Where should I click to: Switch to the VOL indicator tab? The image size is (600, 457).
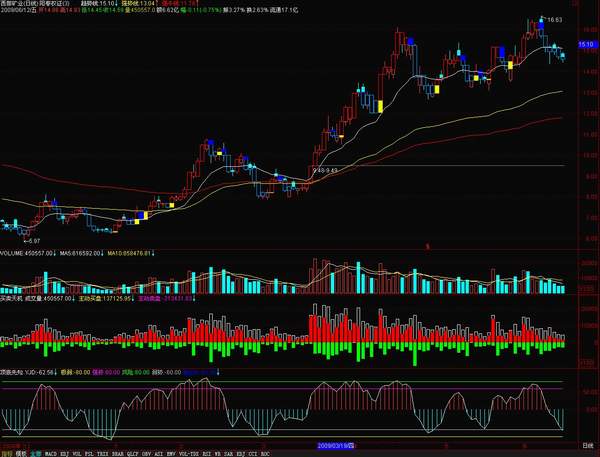coord(77,454)
